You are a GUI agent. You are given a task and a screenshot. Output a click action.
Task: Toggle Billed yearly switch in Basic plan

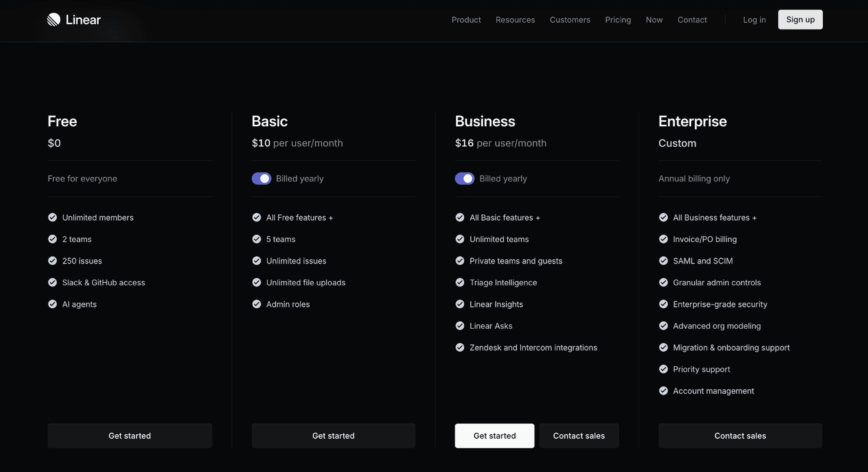point(261,178)
